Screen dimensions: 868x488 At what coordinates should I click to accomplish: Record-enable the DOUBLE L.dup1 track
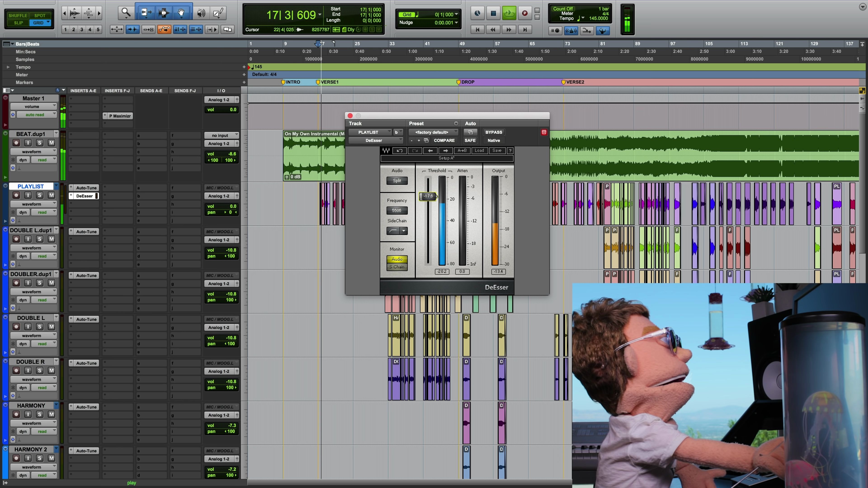[x=16, y=239]
